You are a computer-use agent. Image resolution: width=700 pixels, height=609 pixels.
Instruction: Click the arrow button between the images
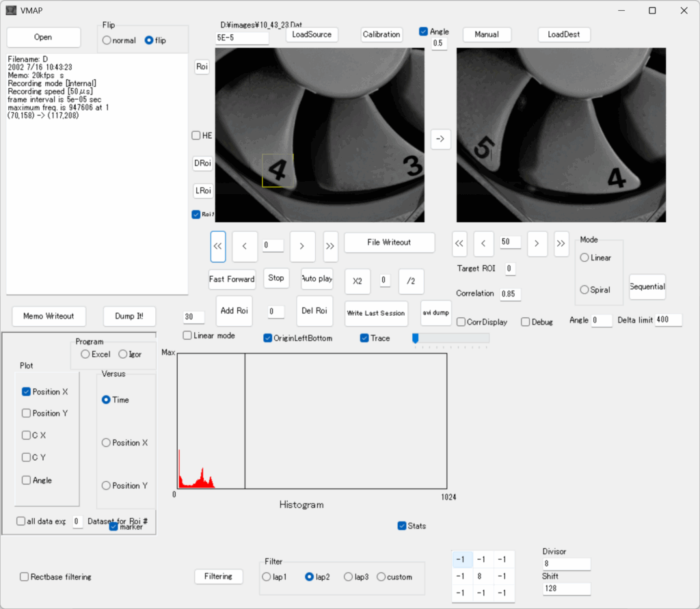pyautogui.click(x=440, y=139)
